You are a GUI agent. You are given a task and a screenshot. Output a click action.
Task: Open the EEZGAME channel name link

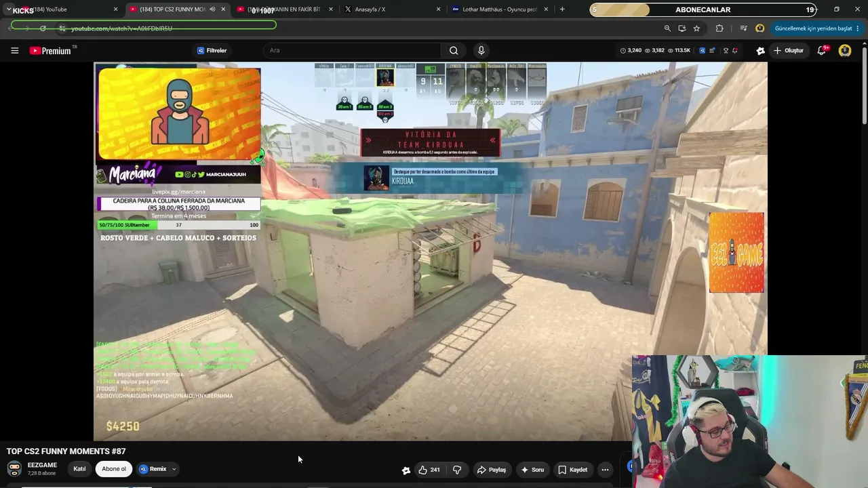click(42, 466)
